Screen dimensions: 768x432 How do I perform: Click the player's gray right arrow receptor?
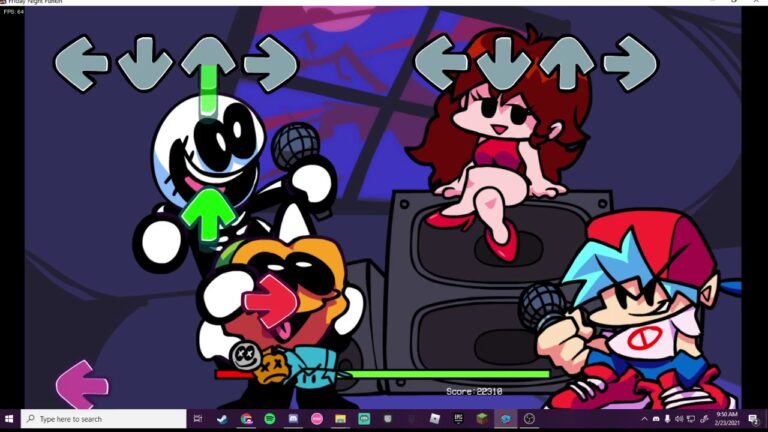point(630,63)
